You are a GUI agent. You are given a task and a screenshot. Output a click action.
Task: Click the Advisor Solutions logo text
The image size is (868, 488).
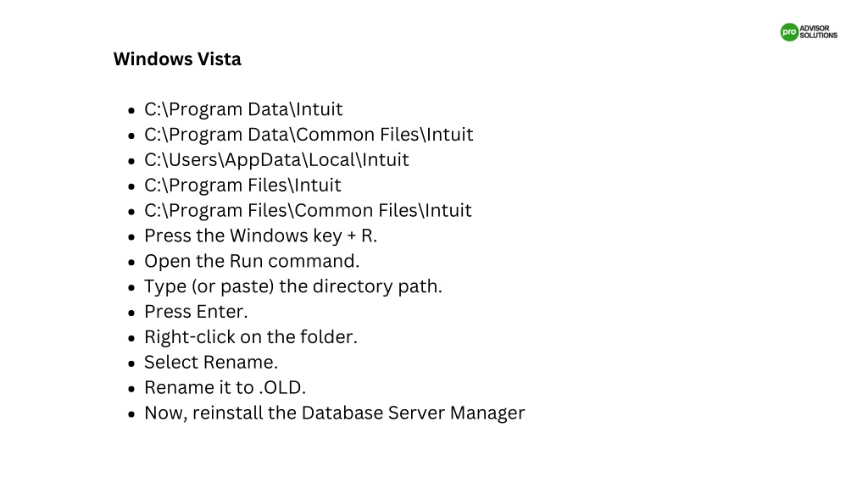coord(818,32)
